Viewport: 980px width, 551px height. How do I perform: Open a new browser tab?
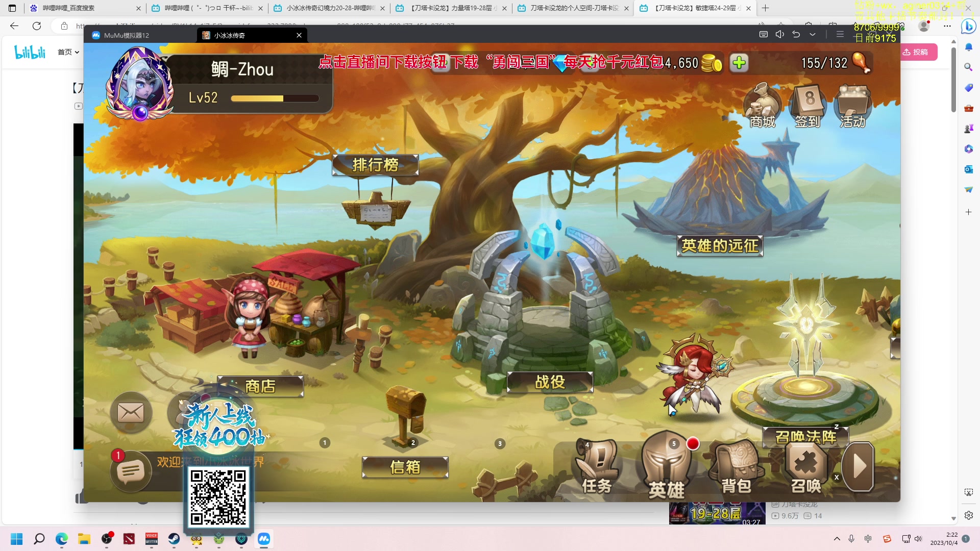click(765, 8)
